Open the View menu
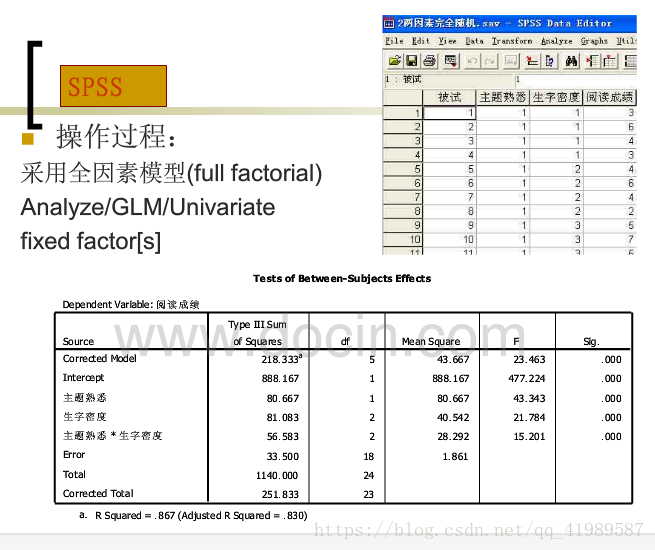The image size is (655, 550). [447, 41]
